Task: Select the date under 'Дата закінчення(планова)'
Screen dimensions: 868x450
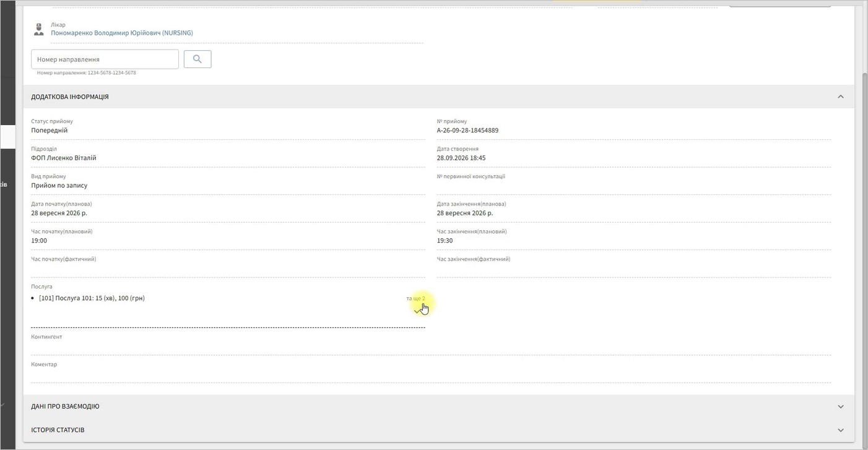Action: [465, 213]
